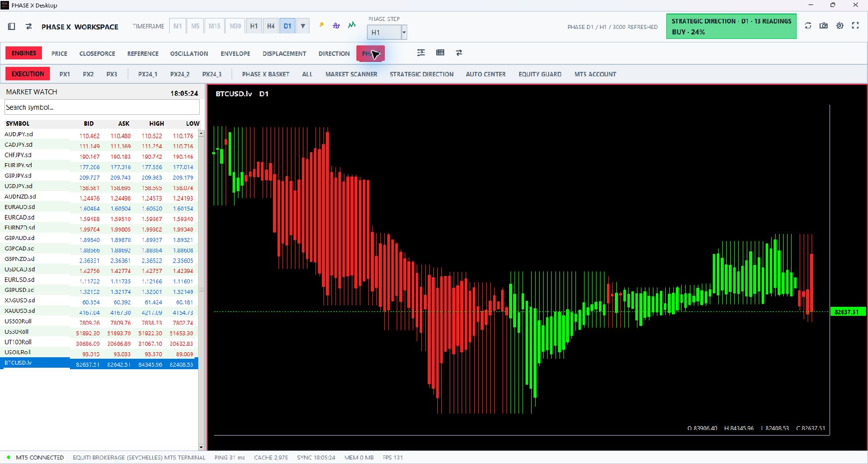Screen dimensions: 868x464
Task: Click the Market Watch scroll-up arrow
Action: tap(201, 134)
